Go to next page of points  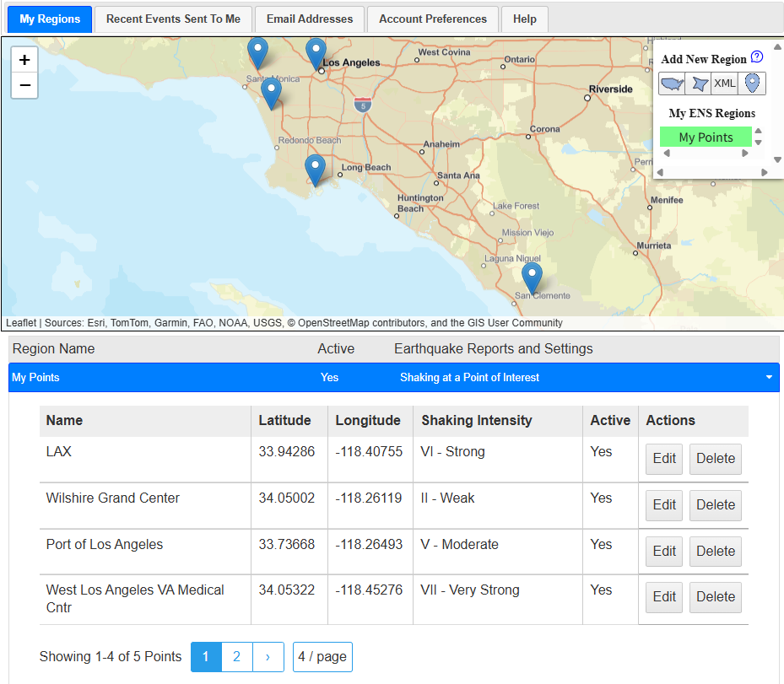tap(268, 656)
